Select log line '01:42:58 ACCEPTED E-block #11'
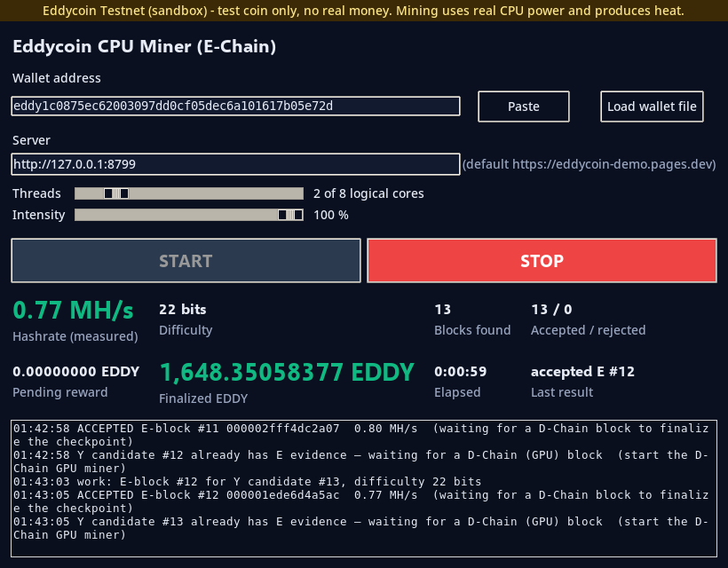The height and width of the screenshot is (568, 728). (360, 435)
